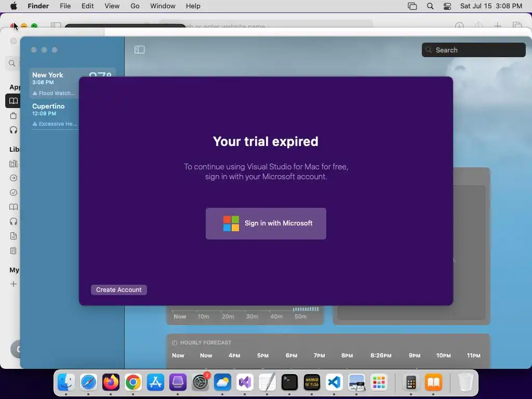Open Book Store bag icon in Books
This screenshot has height=399, width=532.
tap(13, 116)
